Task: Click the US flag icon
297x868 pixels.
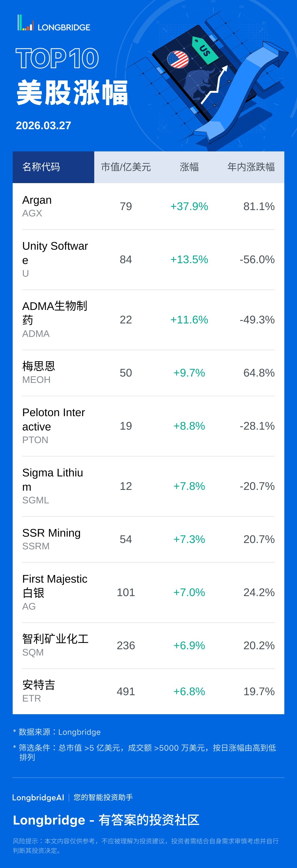Action: (x=178, y=60)
